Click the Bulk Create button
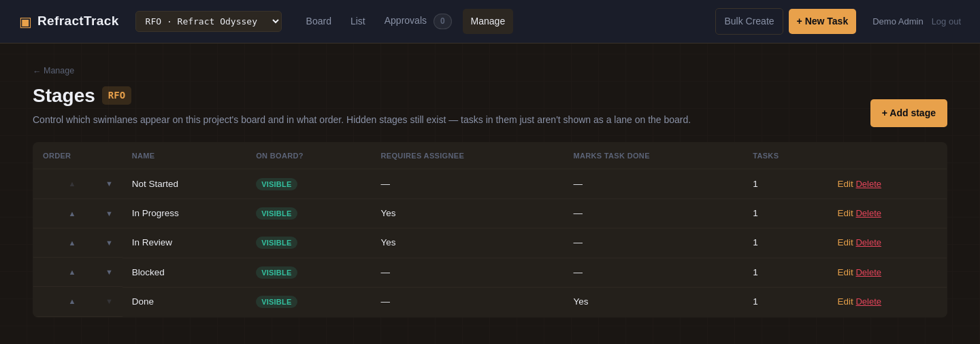980x344 pixels. 749,21
